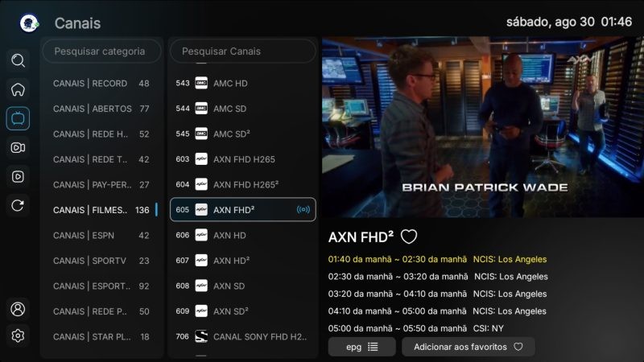Screen dimensions: 644x362
Task: Click the AMC HD channel logo
Action: point(201,83)
